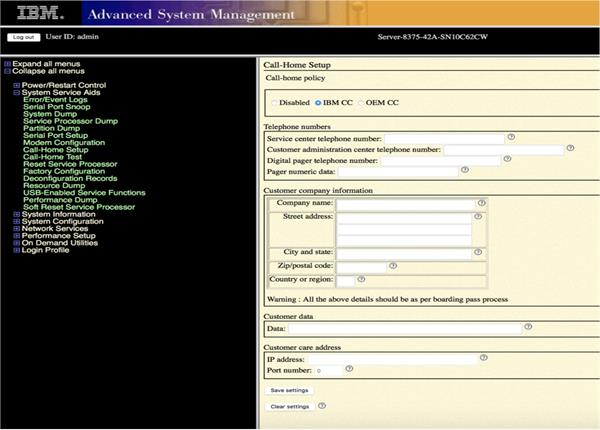Open Resource Dump page
600x430 pixels.
(x=54, y=186)
